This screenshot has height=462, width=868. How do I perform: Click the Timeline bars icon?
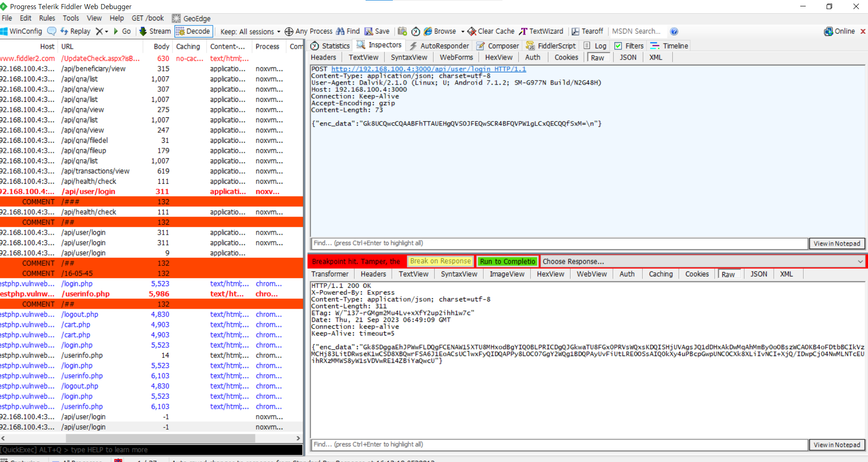[x=655, y=46]
